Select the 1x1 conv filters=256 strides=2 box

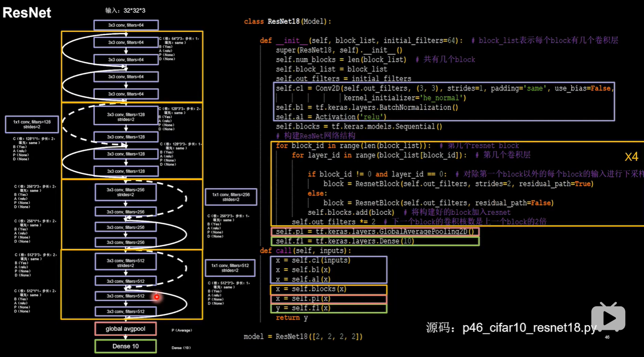(x=230, y=197)
